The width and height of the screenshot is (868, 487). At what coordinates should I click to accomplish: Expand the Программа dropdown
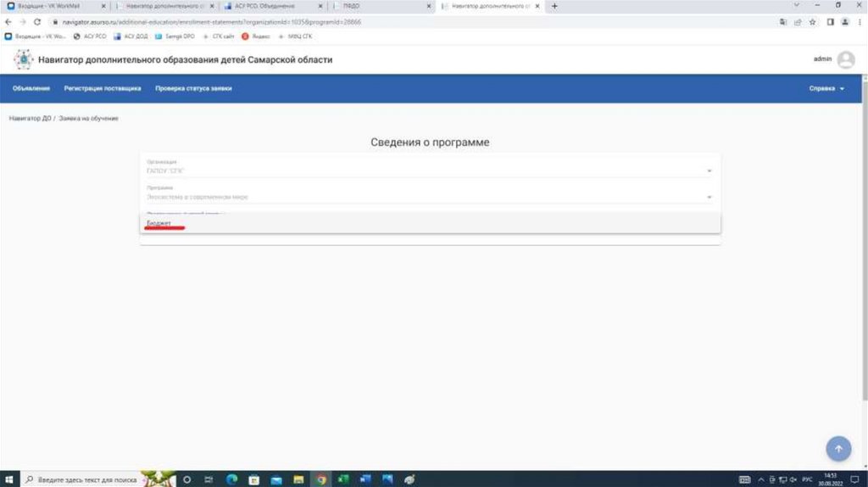pos(709,197)
